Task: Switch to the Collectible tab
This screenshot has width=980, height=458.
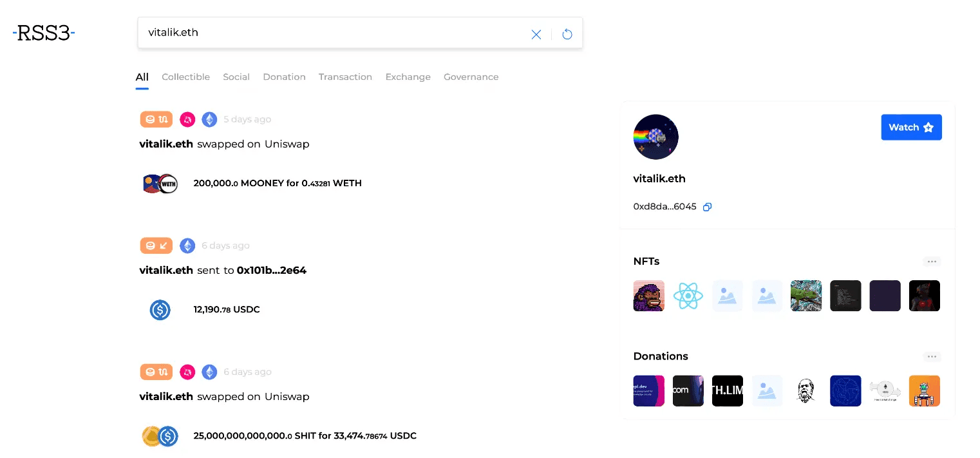Action: pyautogui.click(x=186, y=77)
